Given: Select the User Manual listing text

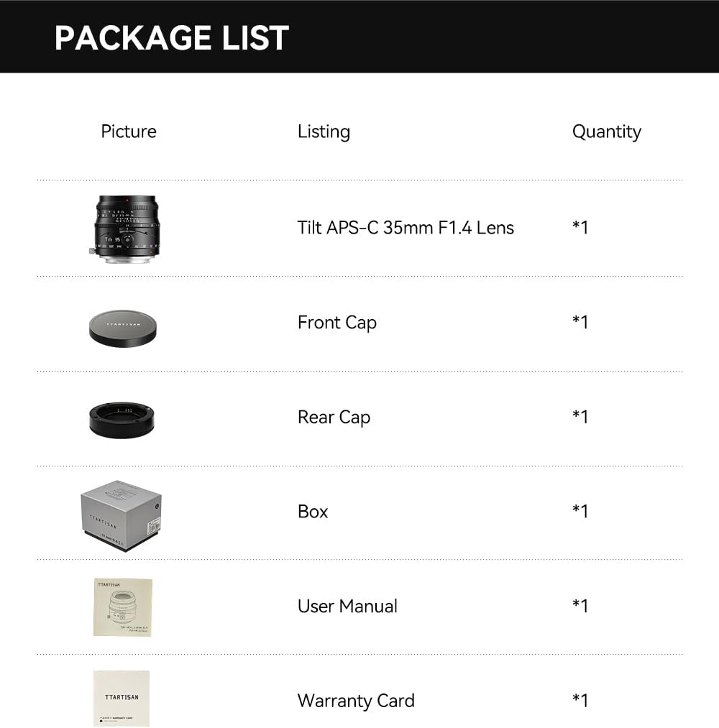Looking at the screenshot, I should click(347, 606).
